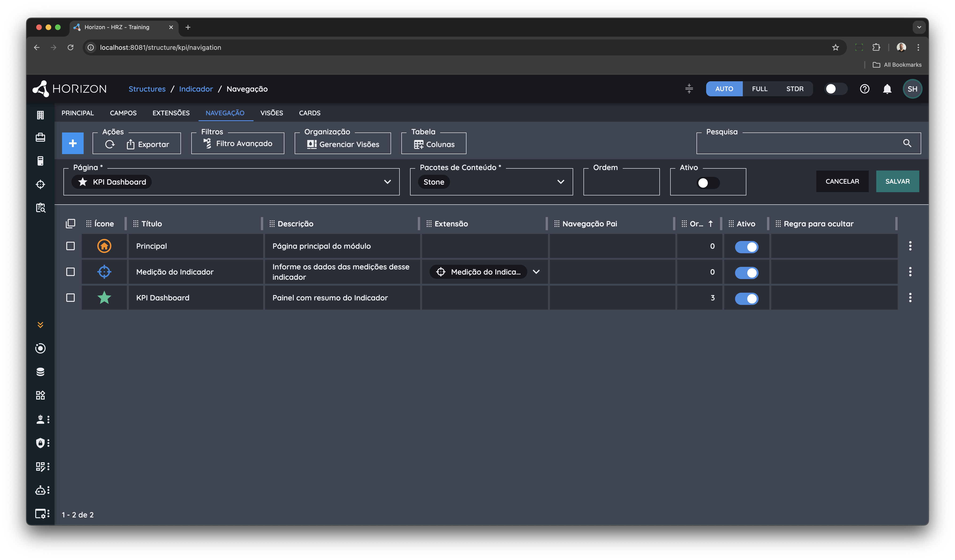Open the widgets sidebar icon
The width and height of the screenshot is (955, 560).
(40, 396)
